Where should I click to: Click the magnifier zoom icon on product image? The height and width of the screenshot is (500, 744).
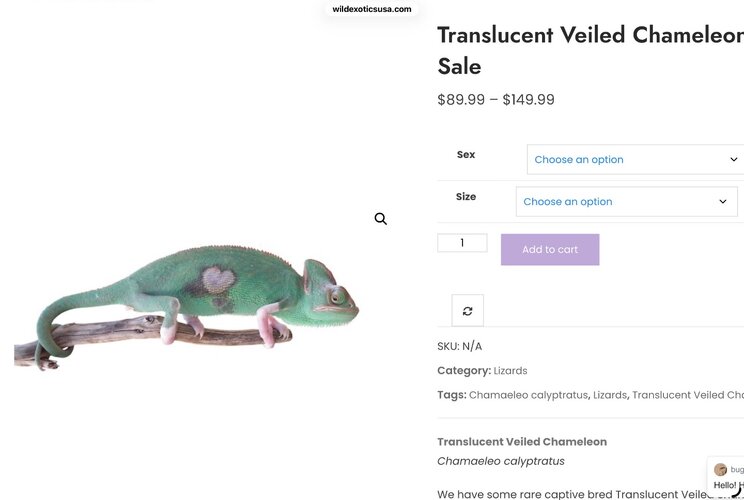coord(380,219)
